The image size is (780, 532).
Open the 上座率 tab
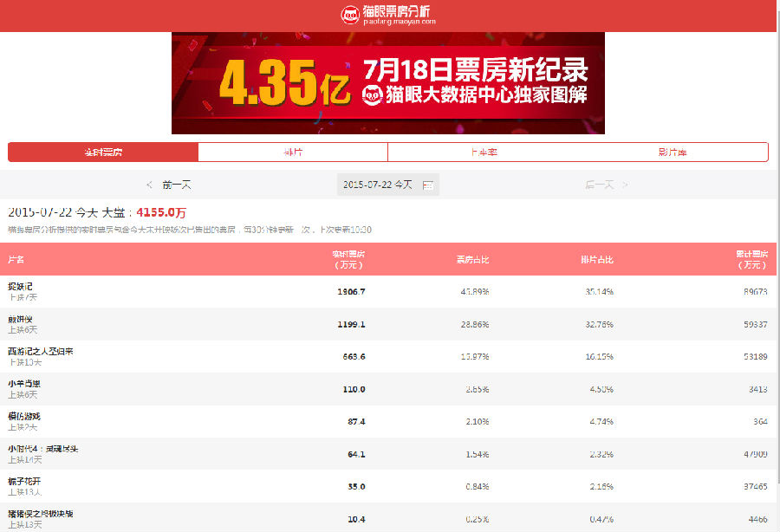[484, 152]
